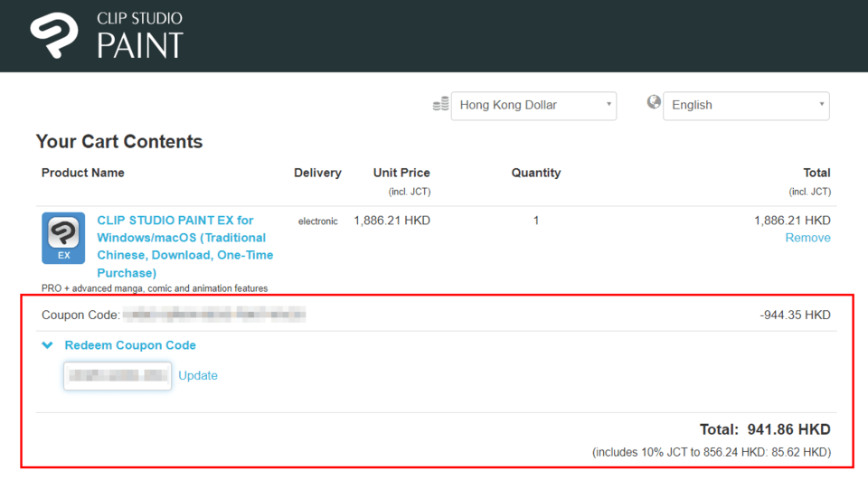This screenshot has width=868, height=480.
Task: Click the 'Total: 941.86 HKD' amount
Action: tap(765, 429)
